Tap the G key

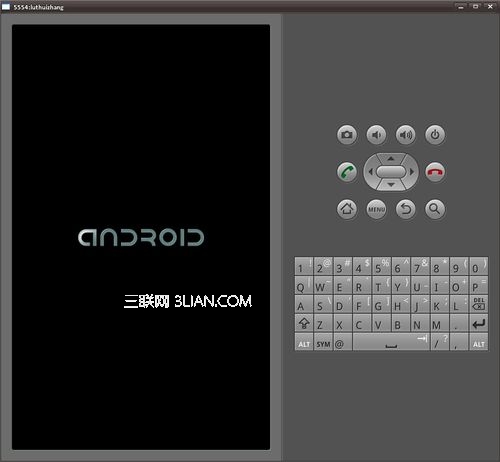381,304
